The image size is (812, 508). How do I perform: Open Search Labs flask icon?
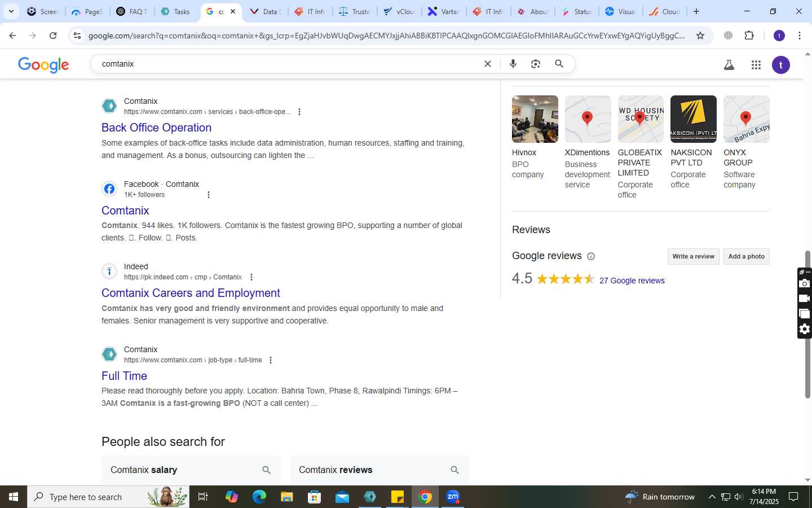[729, 65]
